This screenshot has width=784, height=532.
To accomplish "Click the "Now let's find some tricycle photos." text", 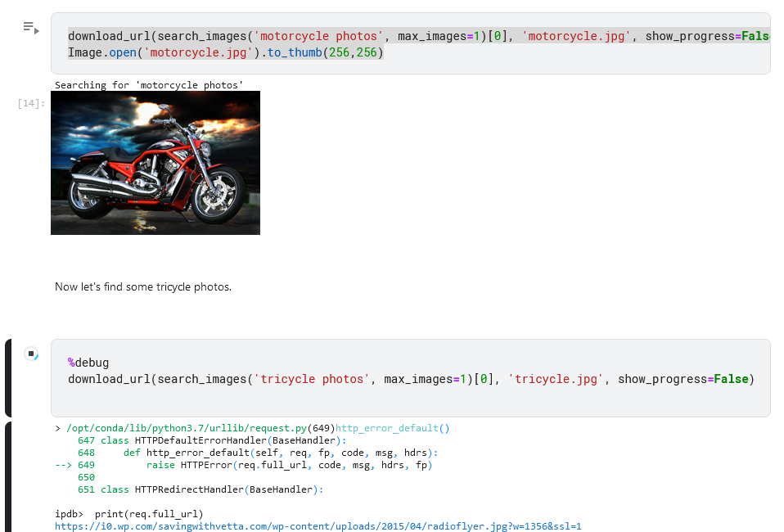I will tap(143, 286).
